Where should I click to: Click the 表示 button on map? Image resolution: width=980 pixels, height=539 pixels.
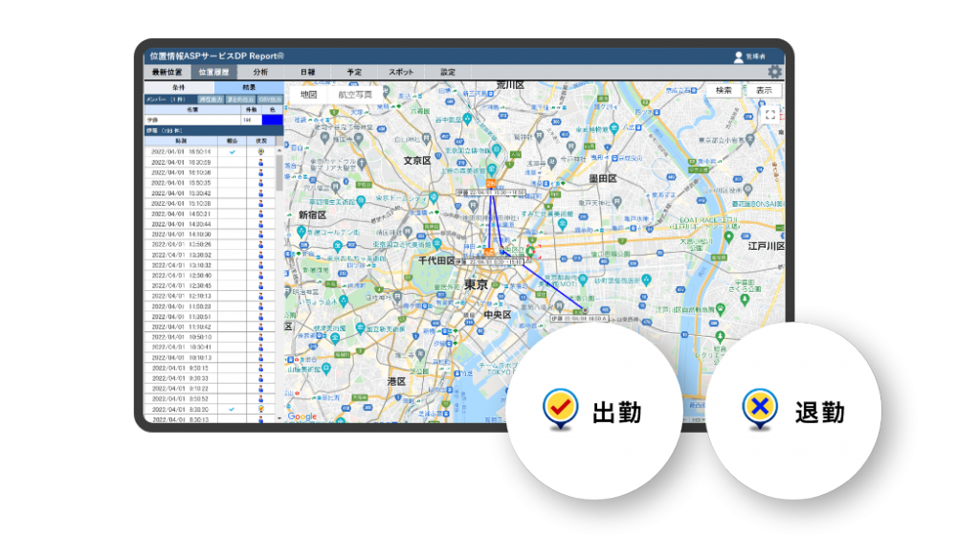pos(764,91)
